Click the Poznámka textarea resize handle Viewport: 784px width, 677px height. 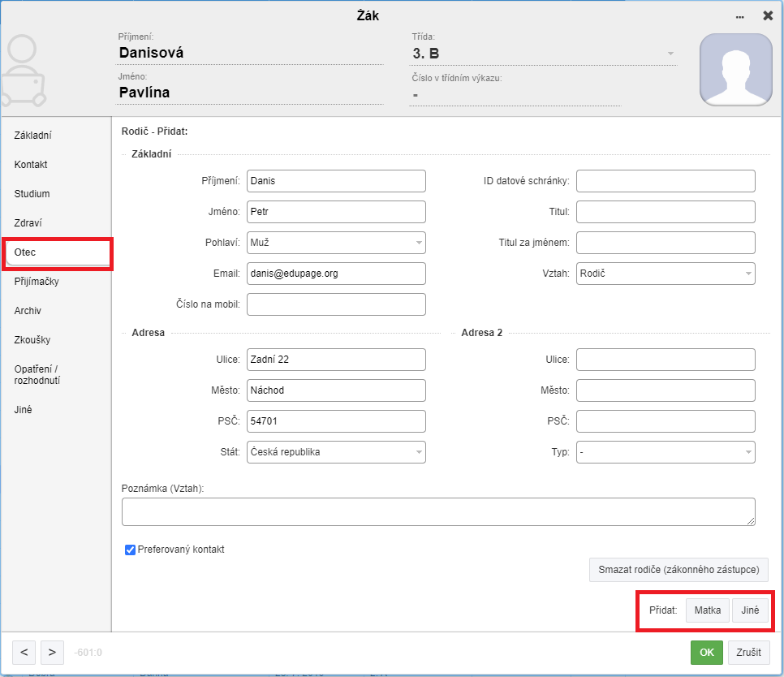point(751,521)
